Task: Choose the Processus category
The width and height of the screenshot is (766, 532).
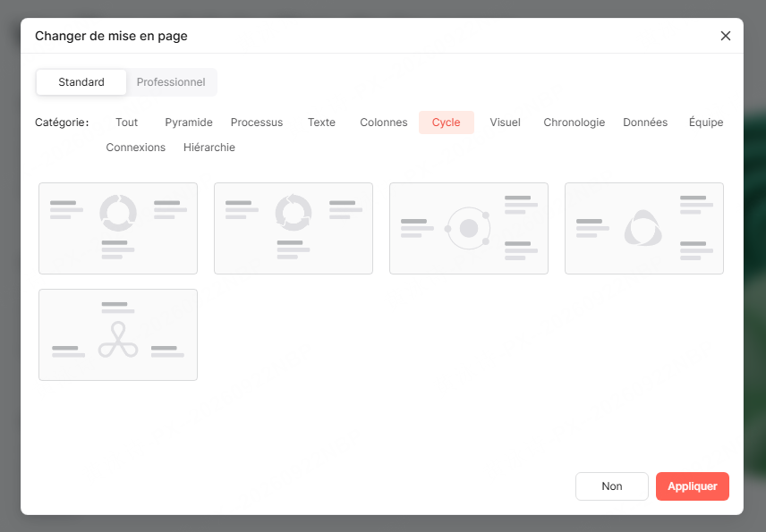Action: tap(257, 122)
